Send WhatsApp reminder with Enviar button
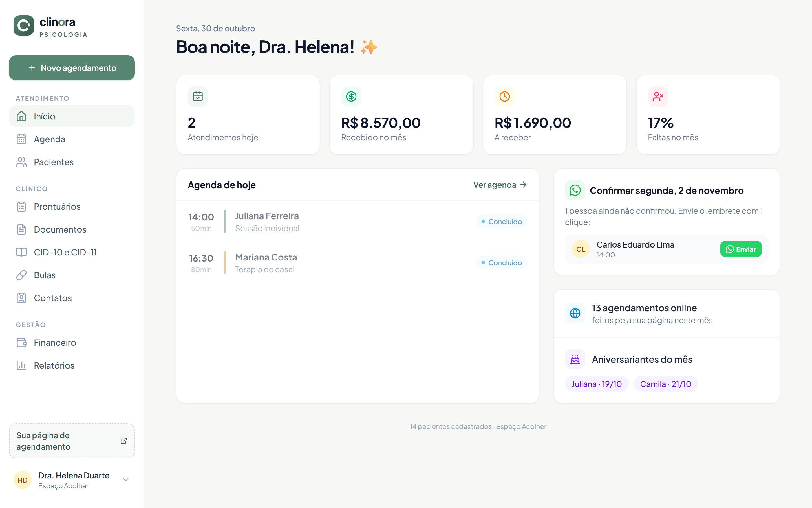 pos(741,249)
